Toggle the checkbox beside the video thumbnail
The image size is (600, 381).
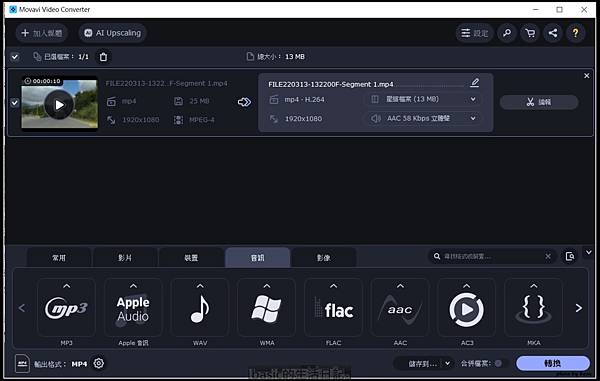pyautogui.click(x=15, y=103)
